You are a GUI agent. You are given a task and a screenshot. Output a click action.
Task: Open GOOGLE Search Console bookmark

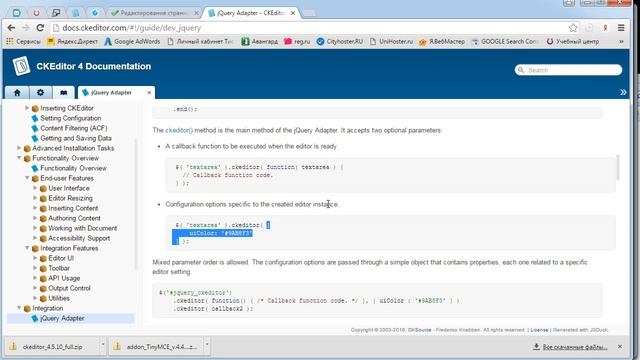[x=504, y=41]
